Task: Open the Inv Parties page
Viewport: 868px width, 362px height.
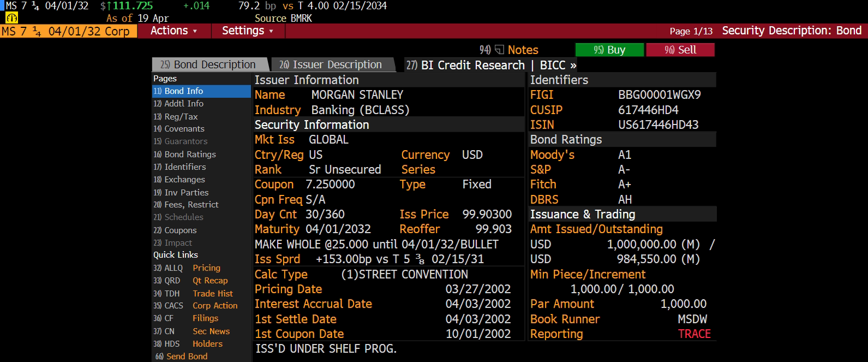Action: click(201, 192)
